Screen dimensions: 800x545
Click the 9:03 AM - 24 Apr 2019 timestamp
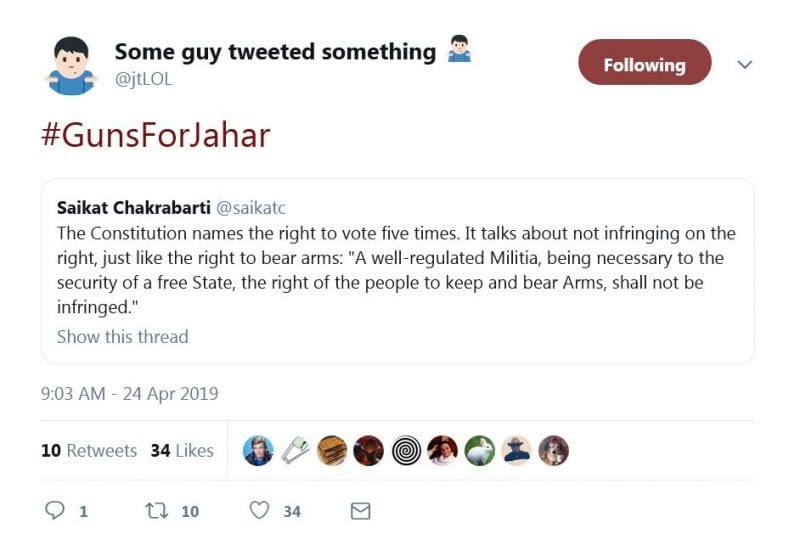point(129,394)
